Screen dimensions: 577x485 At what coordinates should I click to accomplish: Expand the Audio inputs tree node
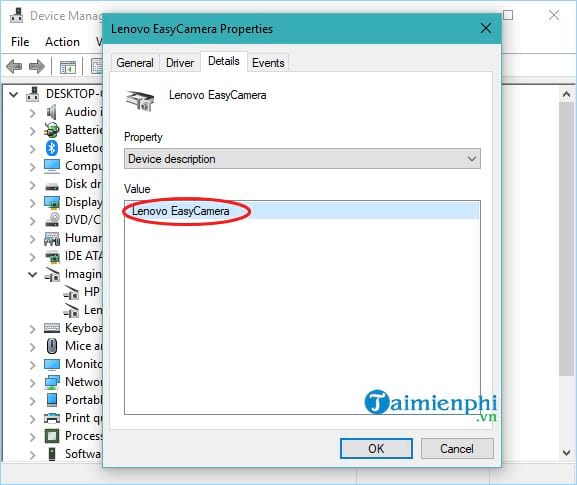pos(33,113)
